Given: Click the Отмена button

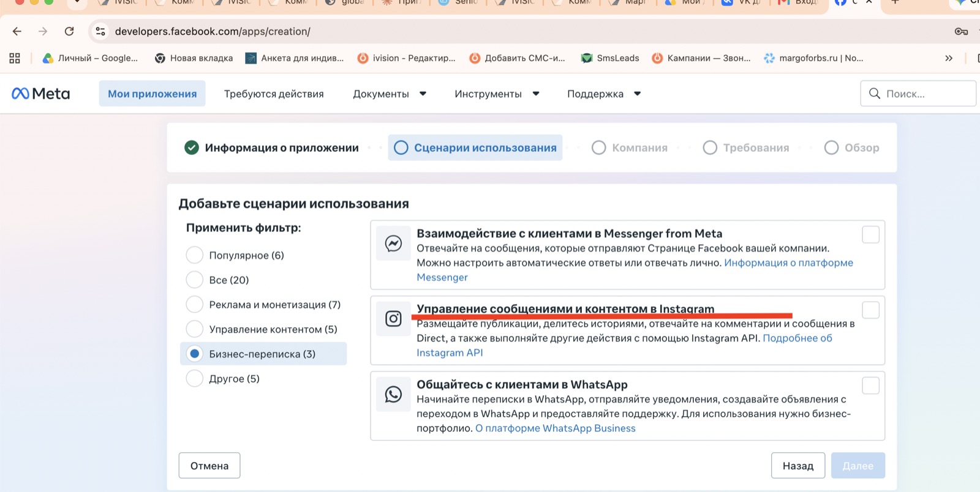Looking at the screenshot, I should point(209,466).
